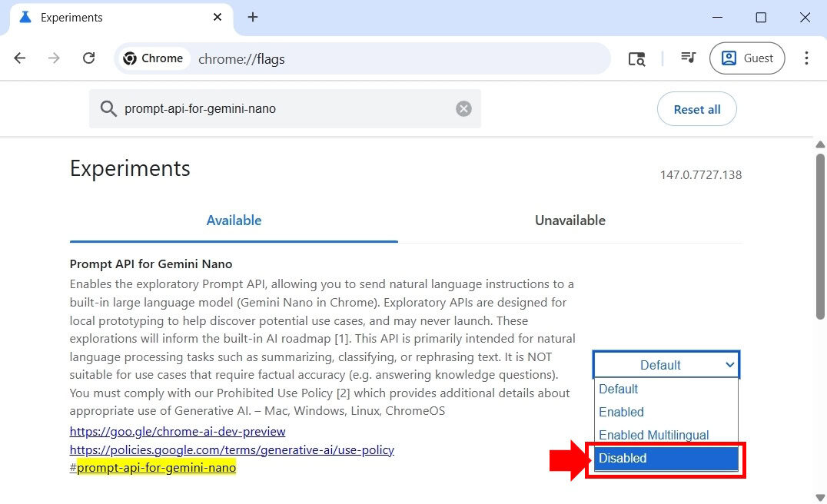827x504 pixels.
Task: Open the Chrome three-dot menu
Action: (806, 58)
